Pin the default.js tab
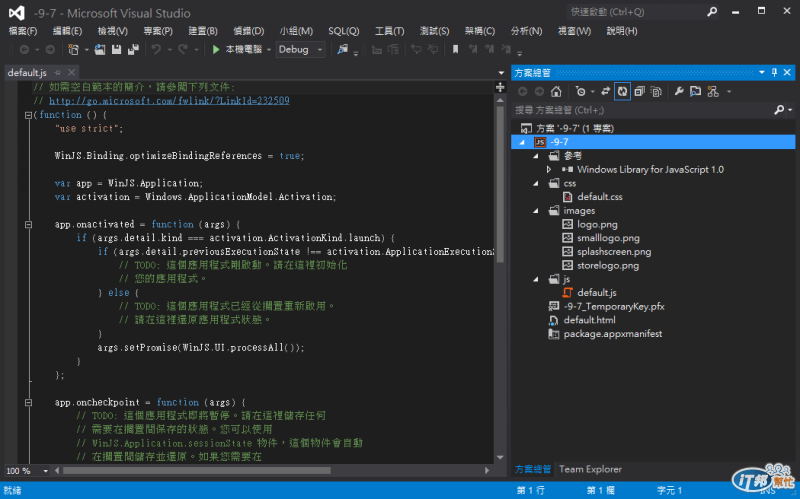This screenshot has width=800, height=499. (58, 72)
